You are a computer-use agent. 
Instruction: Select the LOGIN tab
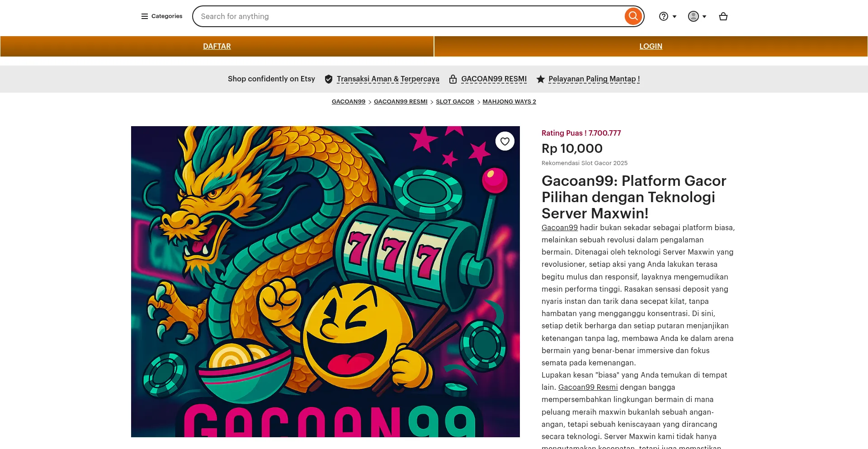point(651,46)
